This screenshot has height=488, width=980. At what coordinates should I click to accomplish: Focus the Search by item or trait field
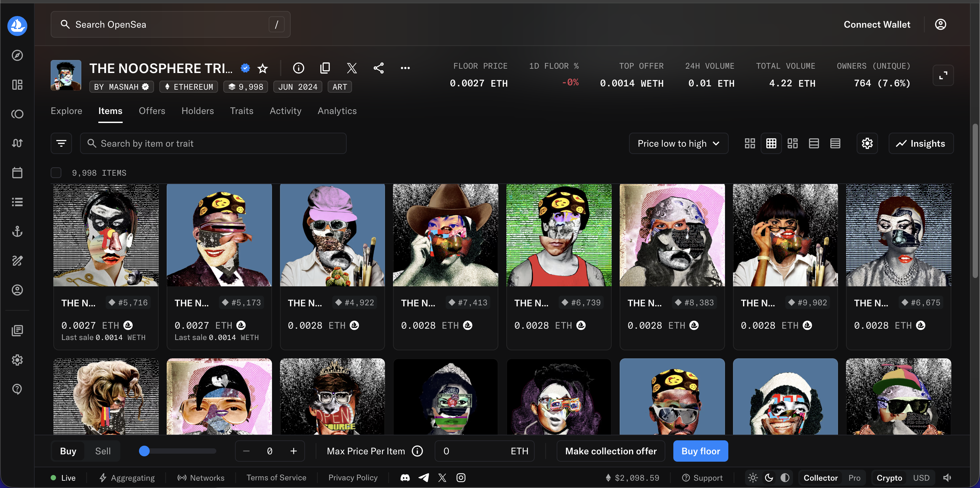click(213, 143)
